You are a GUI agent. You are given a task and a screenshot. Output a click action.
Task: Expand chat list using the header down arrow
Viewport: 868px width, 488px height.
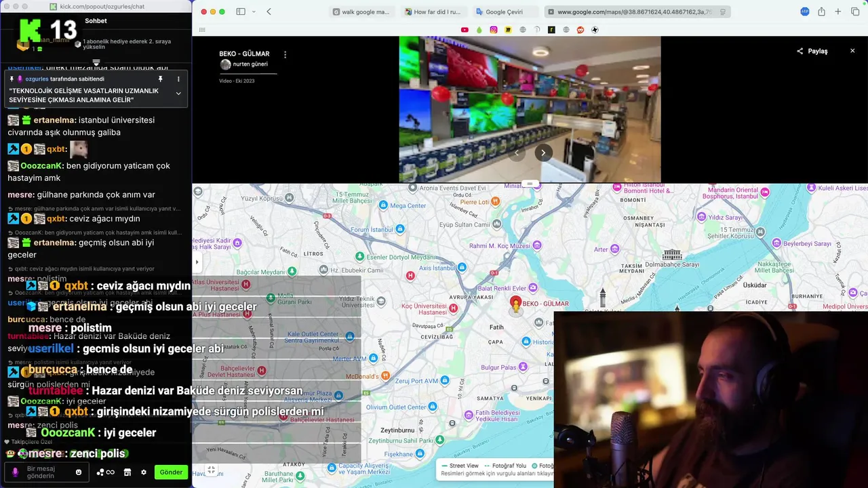pos(96,62)
